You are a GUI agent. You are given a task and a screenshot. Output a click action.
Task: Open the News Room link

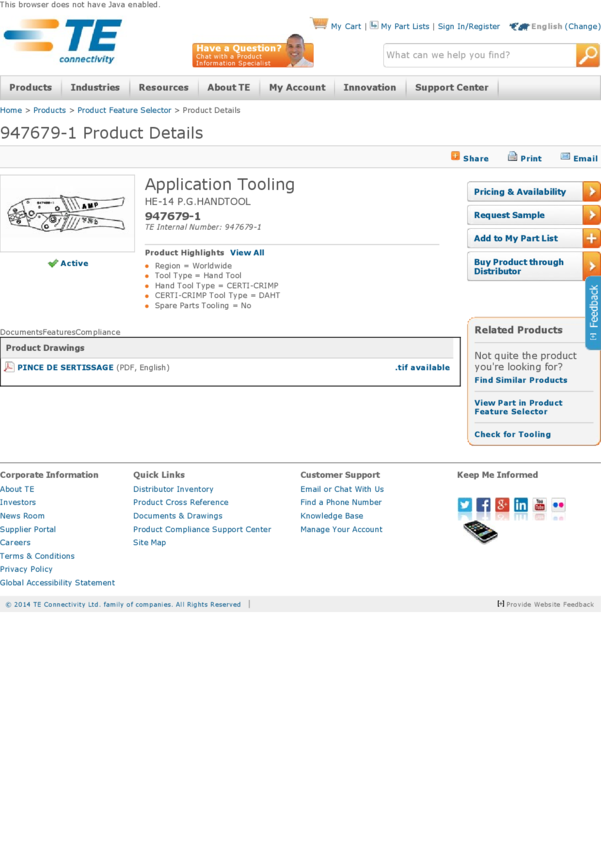coord(22,516)
